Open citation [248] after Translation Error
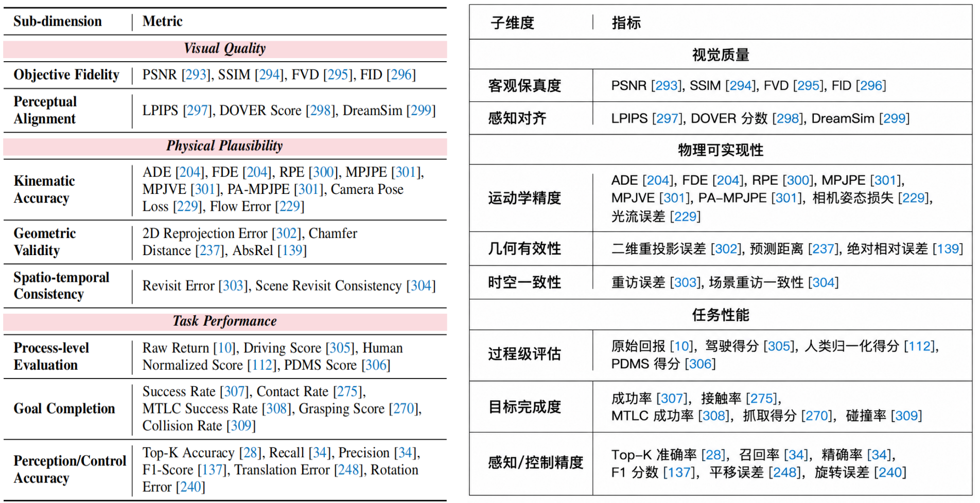 tap(349, 470)
